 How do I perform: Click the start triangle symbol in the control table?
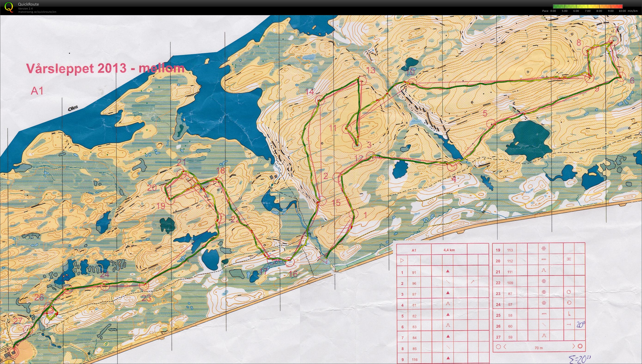[402, 260]
